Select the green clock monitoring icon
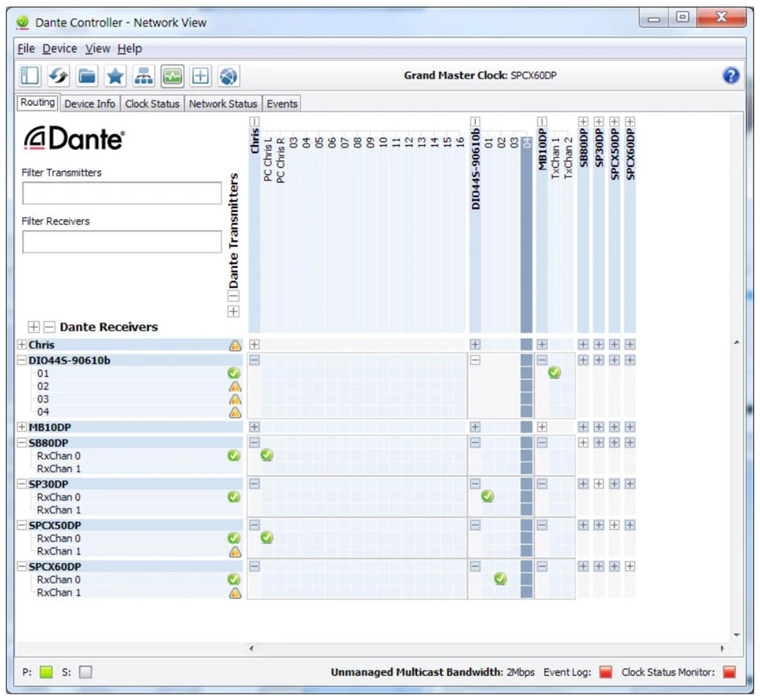Screen dimensions: 760x700 172,75
